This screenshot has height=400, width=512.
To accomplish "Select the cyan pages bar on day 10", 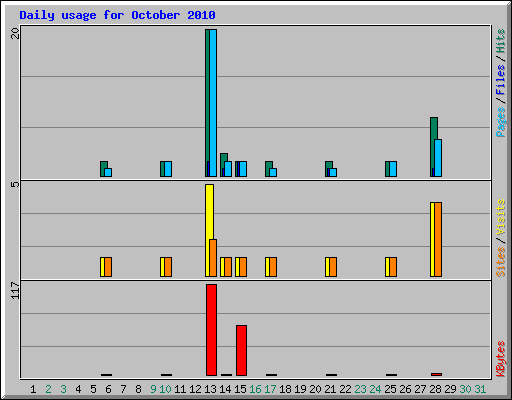I will [168, 169].
